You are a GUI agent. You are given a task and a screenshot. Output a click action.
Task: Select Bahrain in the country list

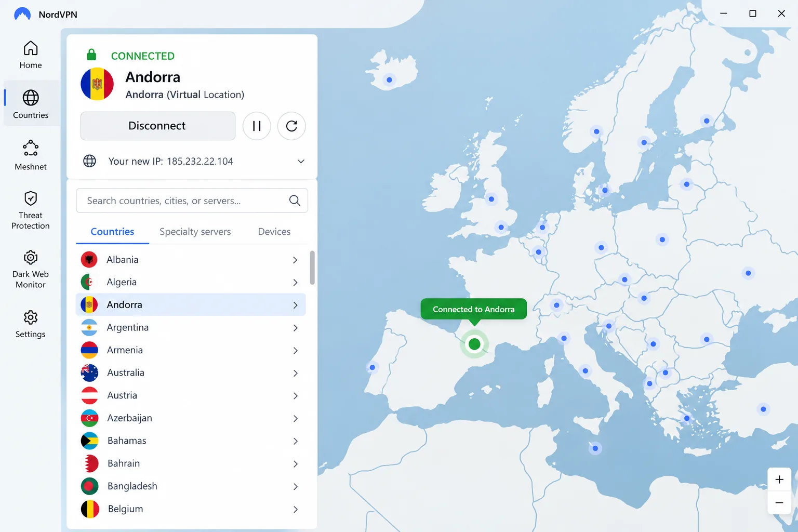point(191,463)
